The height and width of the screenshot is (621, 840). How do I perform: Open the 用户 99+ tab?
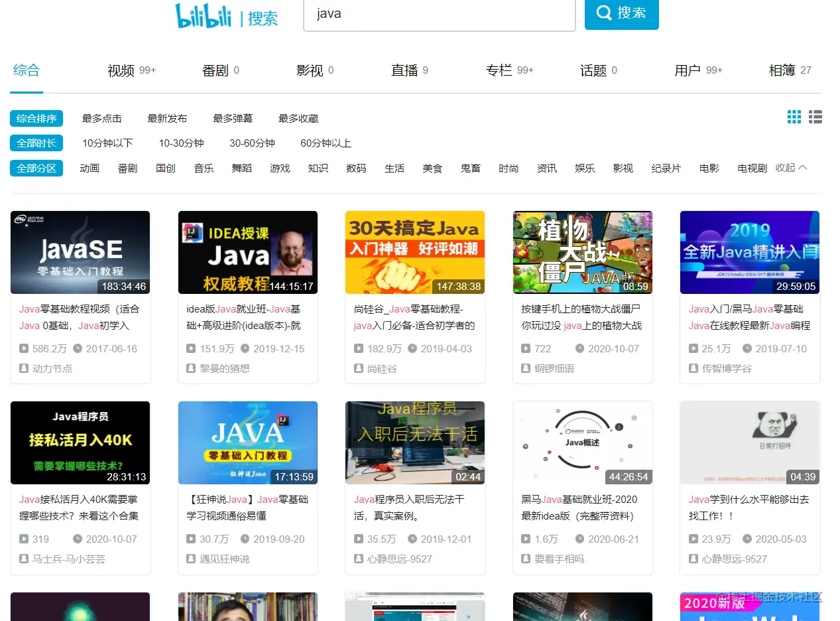[x=698, y=70]
